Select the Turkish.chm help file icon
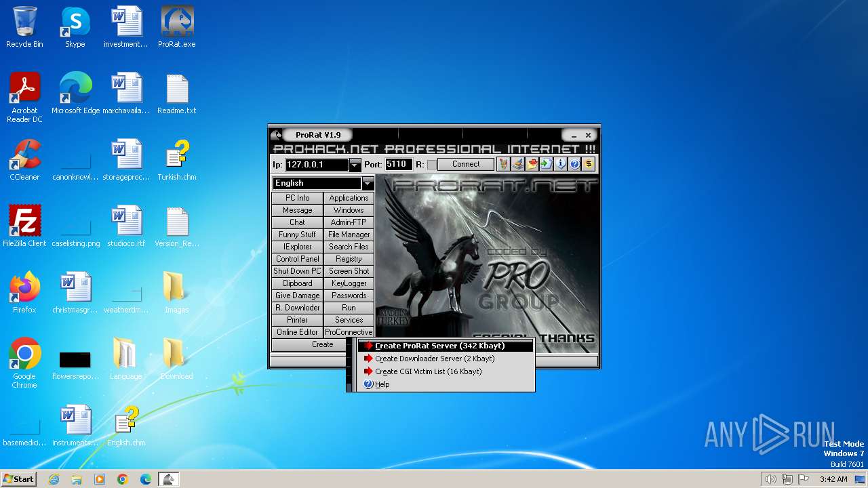This screenshot has height=488, width=868. [176, 161]
